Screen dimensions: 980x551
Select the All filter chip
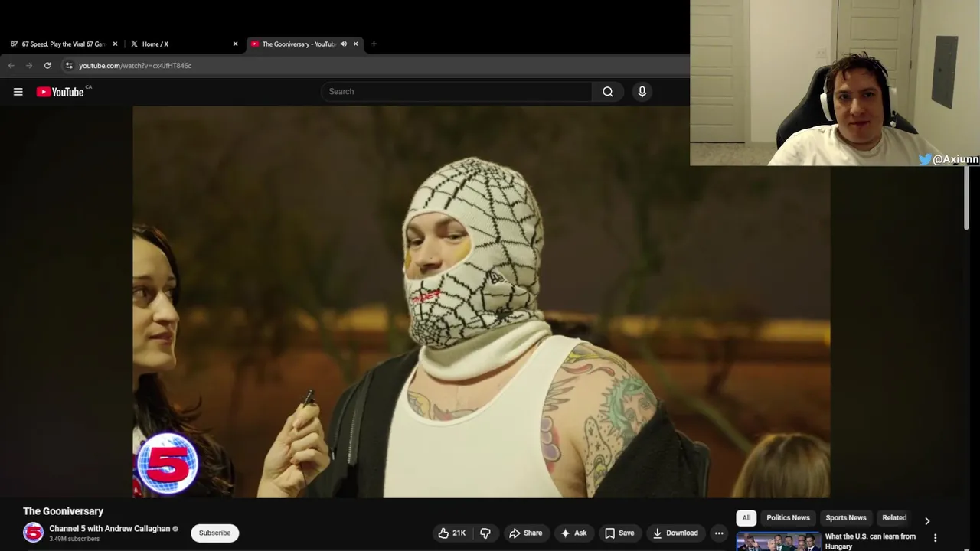[746, 518]
